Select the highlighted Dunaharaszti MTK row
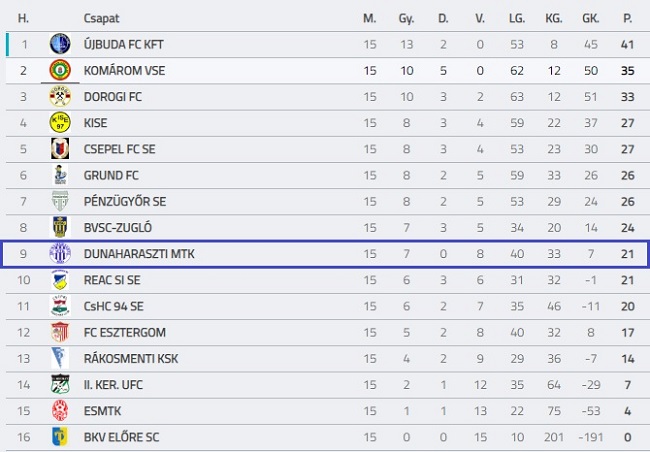This screenshot has height=452, width=650. pos(324,254)
